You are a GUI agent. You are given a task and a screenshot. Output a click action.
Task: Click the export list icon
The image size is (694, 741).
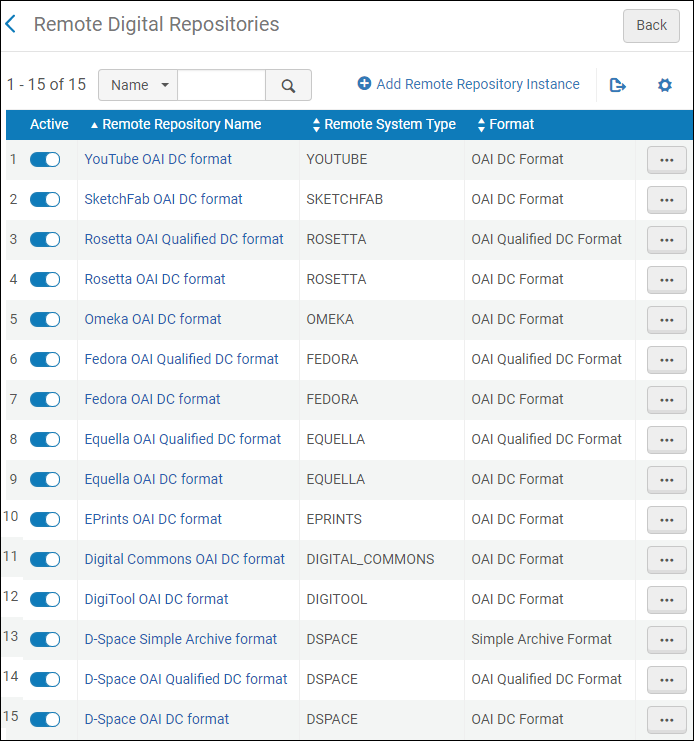[617, 85]
